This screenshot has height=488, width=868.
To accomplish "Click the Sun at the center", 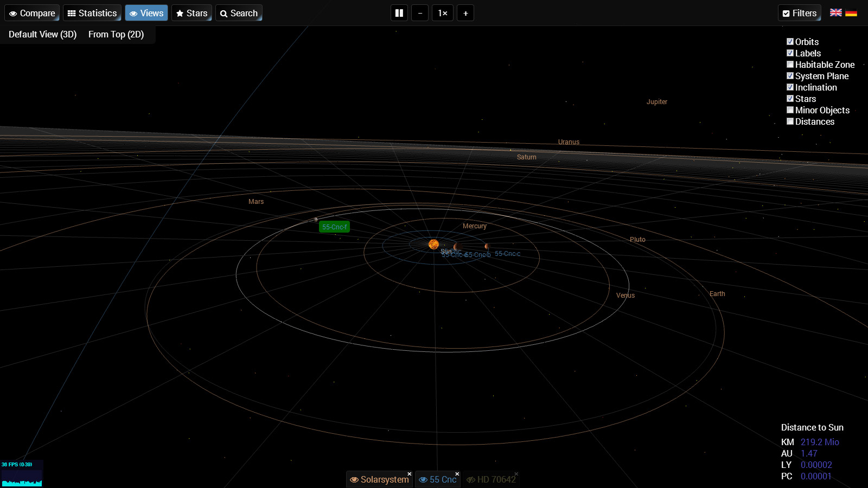I will [433, 245].
